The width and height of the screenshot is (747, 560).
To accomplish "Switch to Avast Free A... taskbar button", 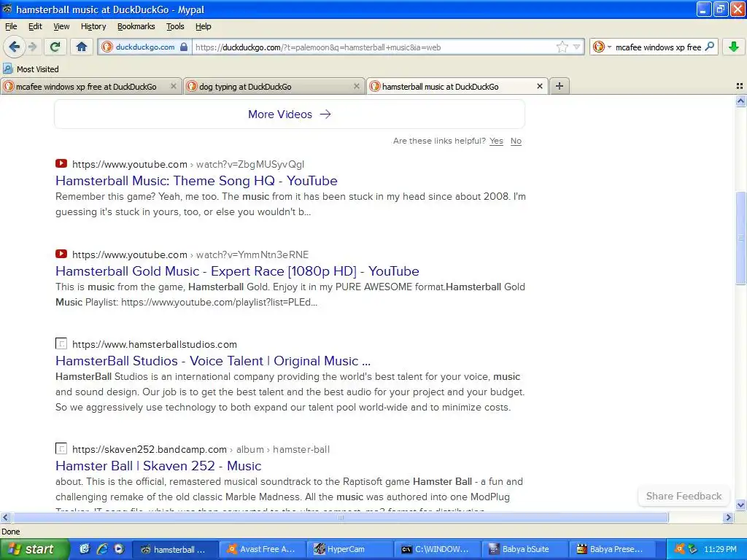I will click(x=262, y=549).
